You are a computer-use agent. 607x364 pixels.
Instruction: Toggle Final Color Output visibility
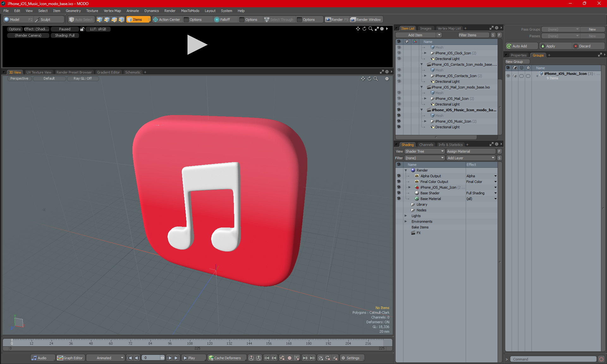(x=399, y=182)
